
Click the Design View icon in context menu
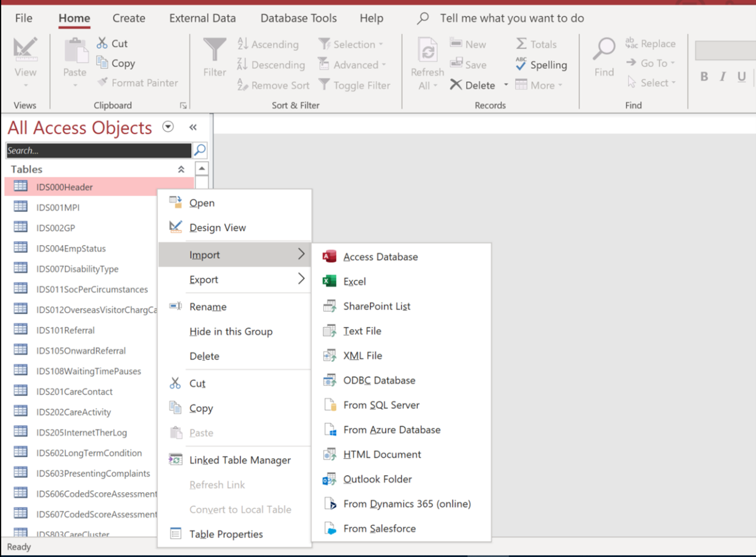click(x=175, y=227)
